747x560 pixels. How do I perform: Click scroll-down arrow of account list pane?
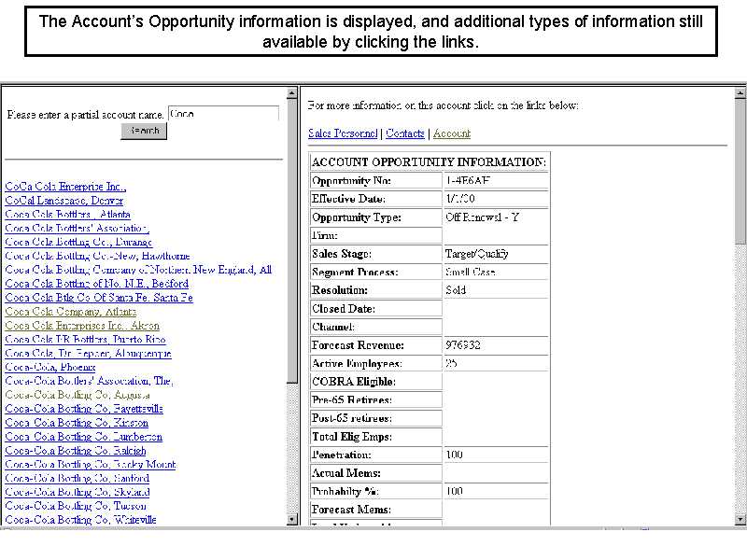coord(292,519)
